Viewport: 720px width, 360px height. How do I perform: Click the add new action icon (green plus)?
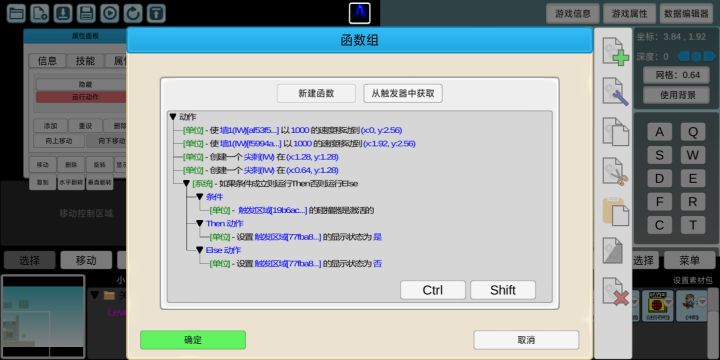point(615,51)
